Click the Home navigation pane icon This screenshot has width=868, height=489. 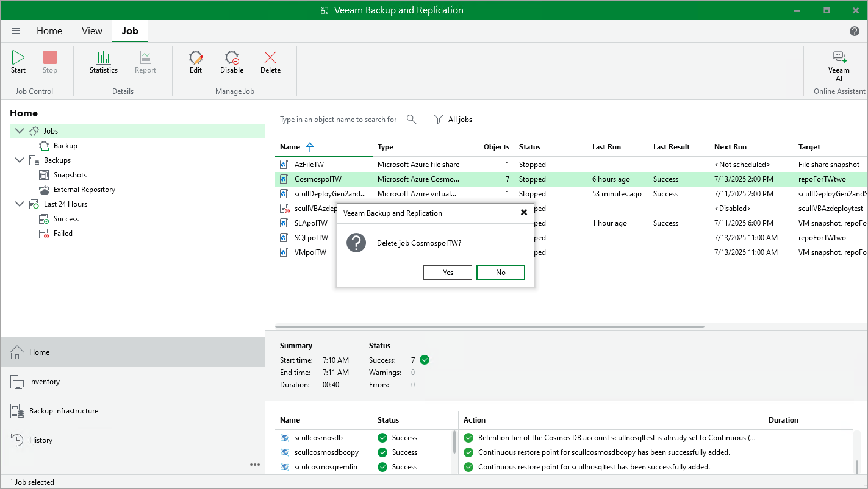point(18,352)
